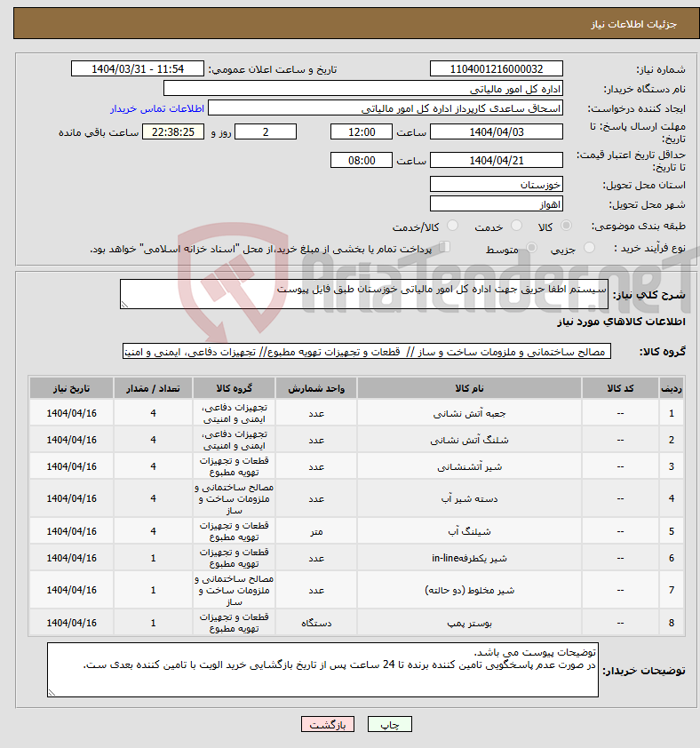Click the deadline hour field 12:00
The height and width of the screenshot is (748, 700).
click(362, 131)
